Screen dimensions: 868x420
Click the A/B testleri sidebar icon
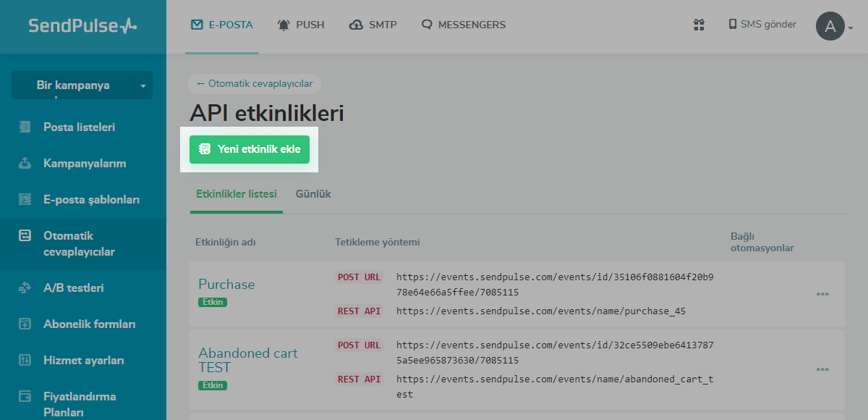pos(25,288)
